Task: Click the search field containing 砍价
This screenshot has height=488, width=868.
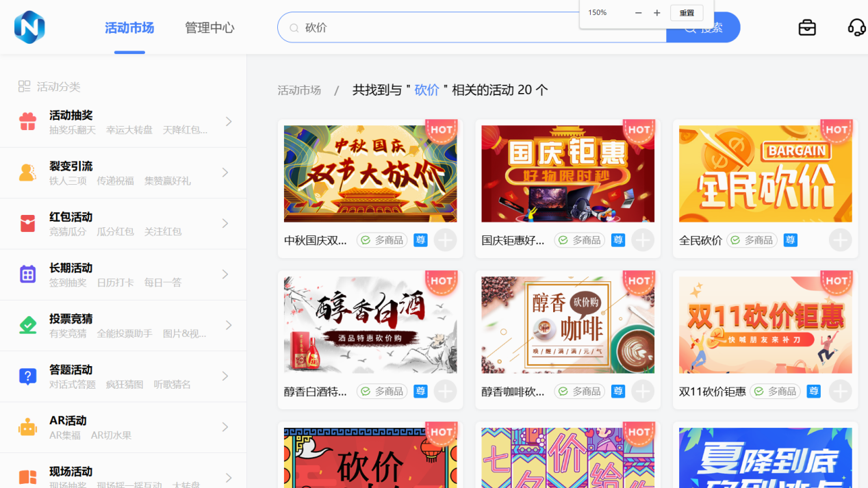Action: click(x=472, y=28)
